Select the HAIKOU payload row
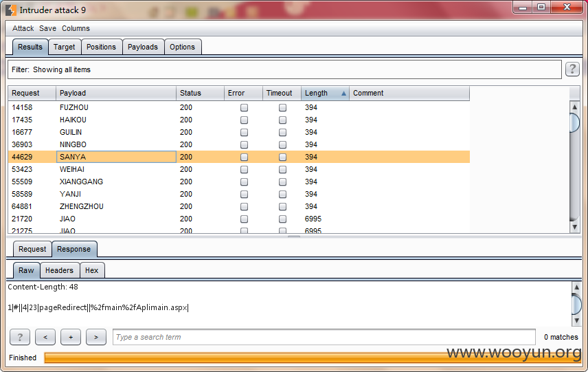 point(238,120)
